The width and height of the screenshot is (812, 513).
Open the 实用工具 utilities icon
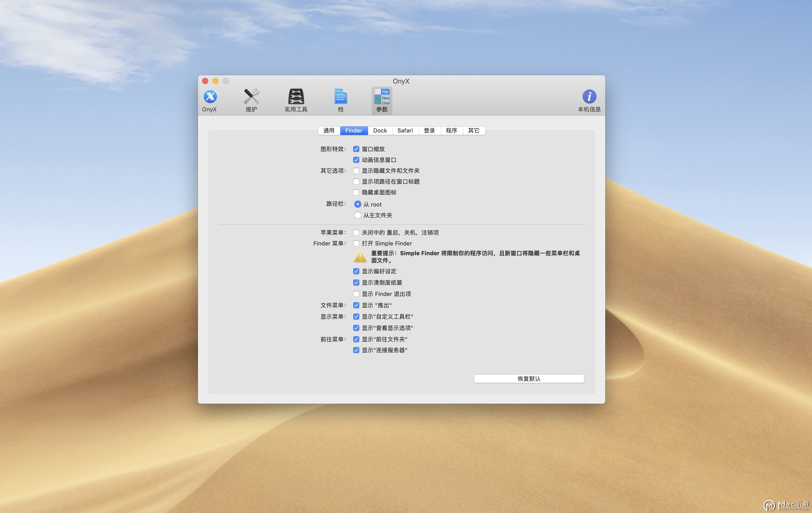pyautogui.click(x=296, y=97)
